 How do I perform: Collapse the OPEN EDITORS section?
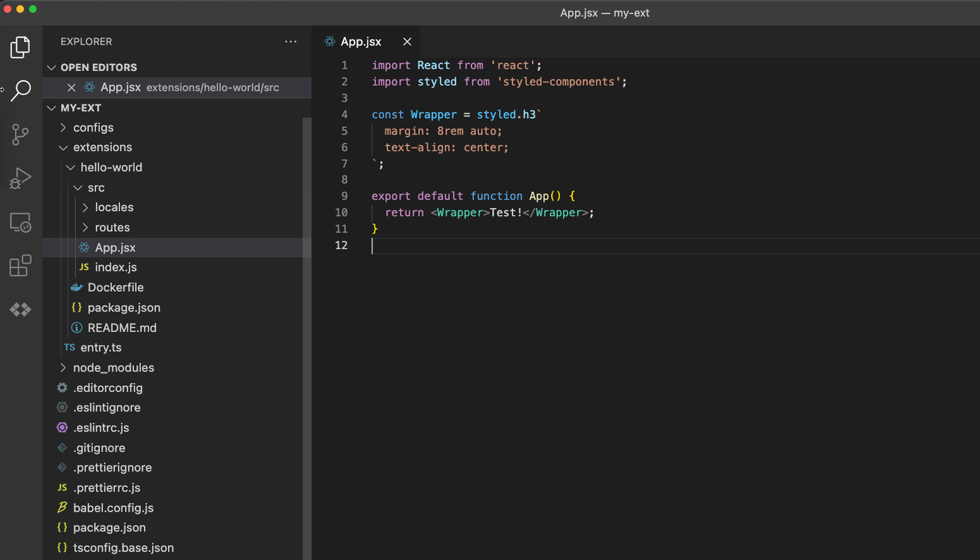tap(52, 67)
